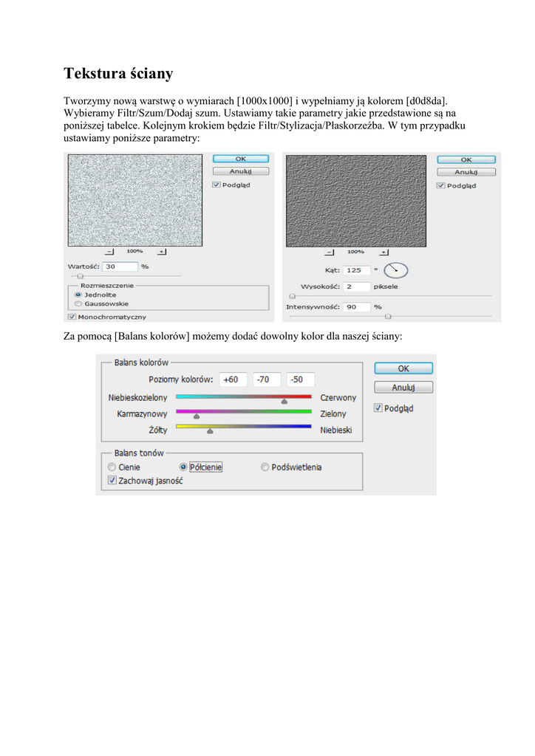Toggle Zachowaj jasność checkbox
This screenshot has height=756, width=535.
(112, 481)
